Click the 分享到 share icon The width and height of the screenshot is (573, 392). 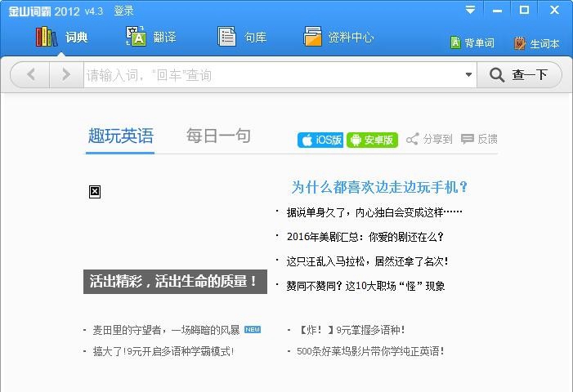(x=412, y=139)
